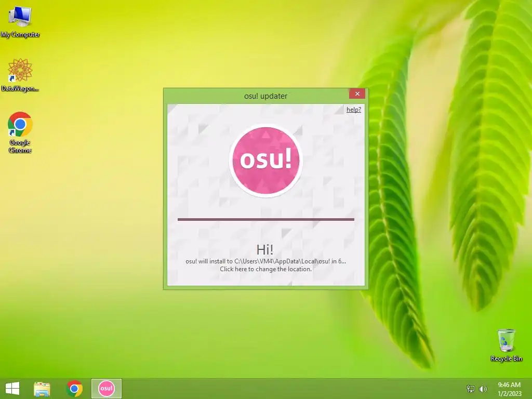Open the network tray icon
The height and width of the screenshot is (399, 532).
pos(471,389)
